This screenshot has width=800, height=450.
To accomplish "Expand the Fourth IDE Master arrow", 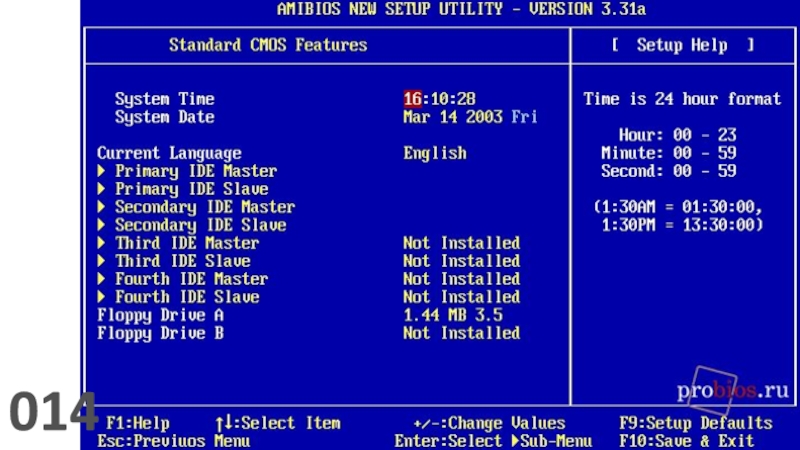I will click(102, 279).
